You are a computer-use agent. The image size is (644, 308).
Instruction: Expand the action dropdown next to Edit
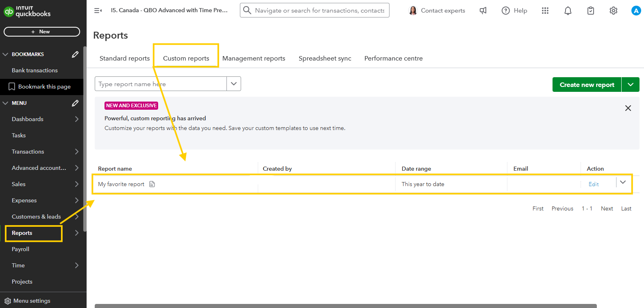[623, 182]
